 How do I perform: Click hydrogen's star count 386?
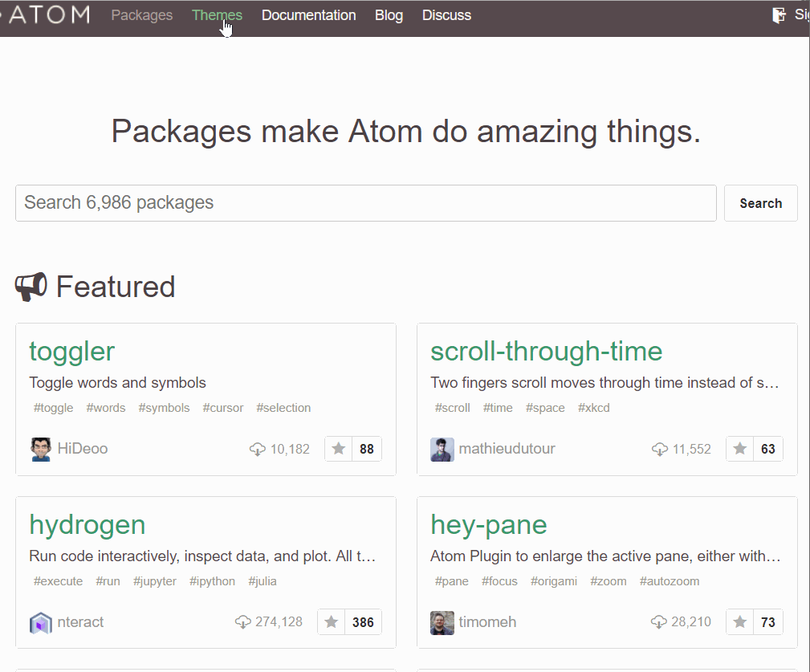363,622
